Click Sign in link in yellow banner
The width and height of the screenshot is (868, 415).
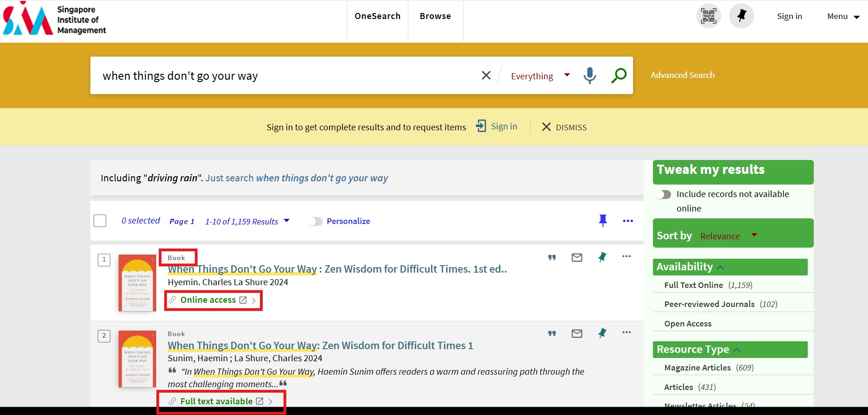pyautogui.click(x=504, y=126)
